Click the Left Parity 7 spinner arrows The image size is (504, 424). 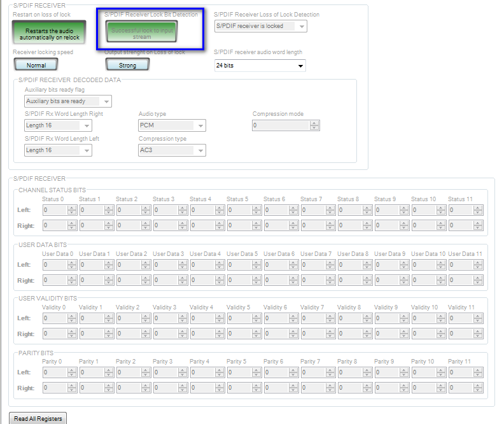coord(330,372)
